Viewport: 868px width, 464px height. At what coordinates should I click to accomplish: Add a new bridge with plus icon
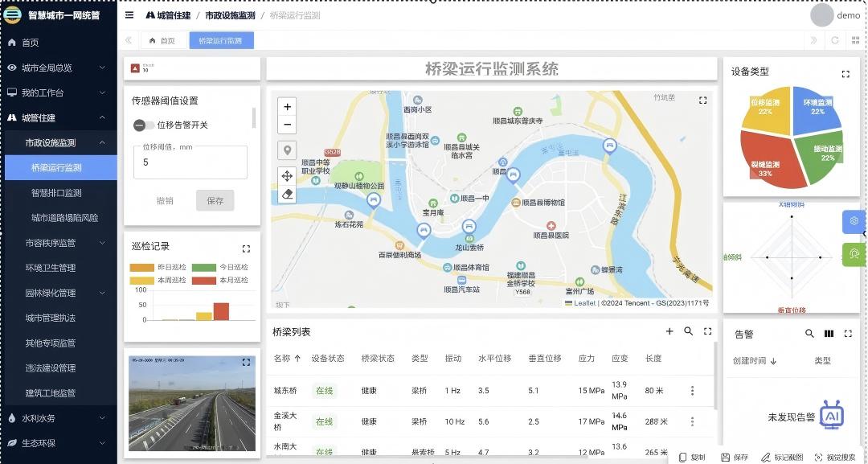[x=669, y=331]
